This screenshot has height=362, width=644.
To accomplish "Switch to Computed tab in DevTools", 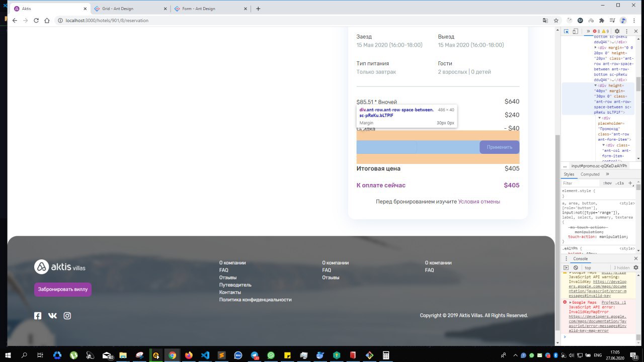I will point(590,174).
